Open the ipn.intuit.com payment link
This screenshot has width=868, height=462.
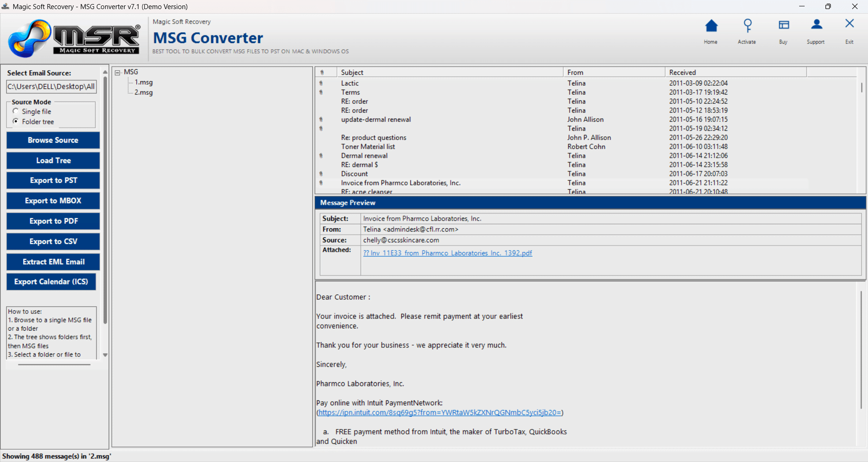click(x=440, y=413)
